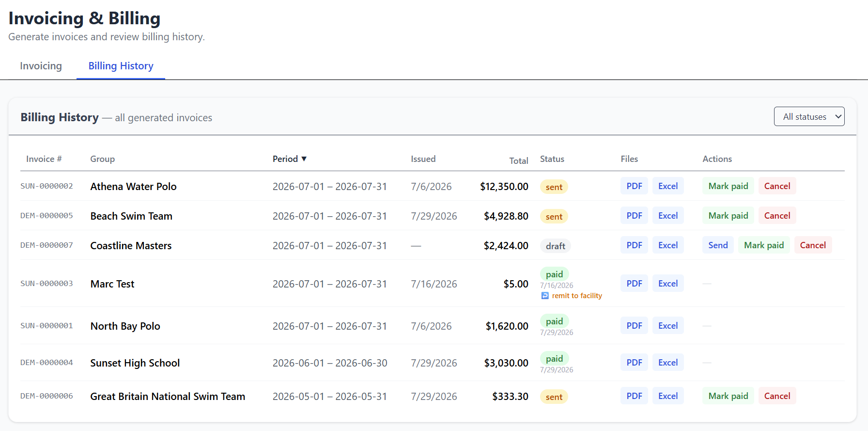
Task: Open PDF for Beach Swim Team invoice
Action: [x=634, y=216]
